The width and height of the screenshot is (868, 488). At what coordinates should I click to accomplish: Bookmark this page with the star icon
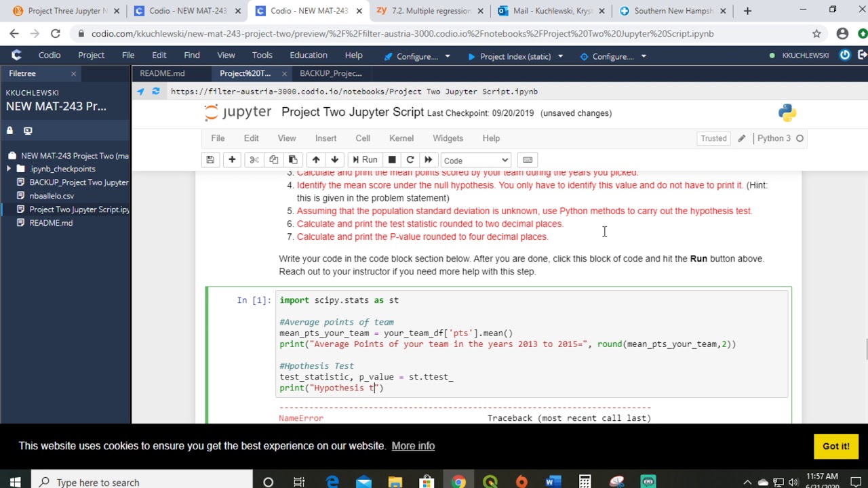pos(816,33)
